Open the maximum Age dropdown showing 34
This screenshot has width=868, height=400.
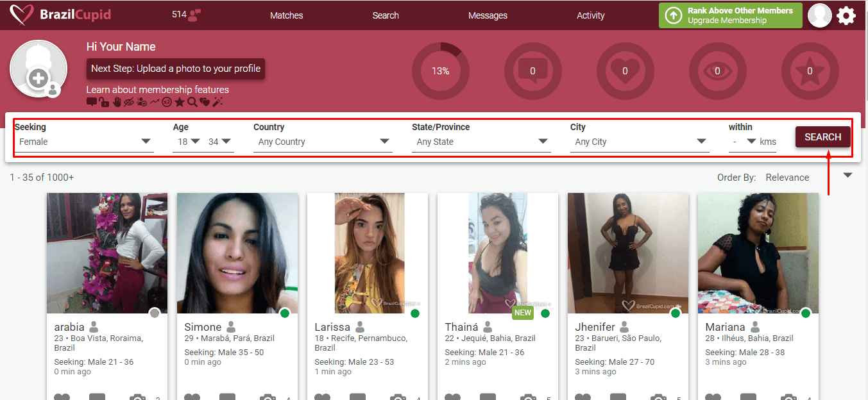click(x=219, y=142)
